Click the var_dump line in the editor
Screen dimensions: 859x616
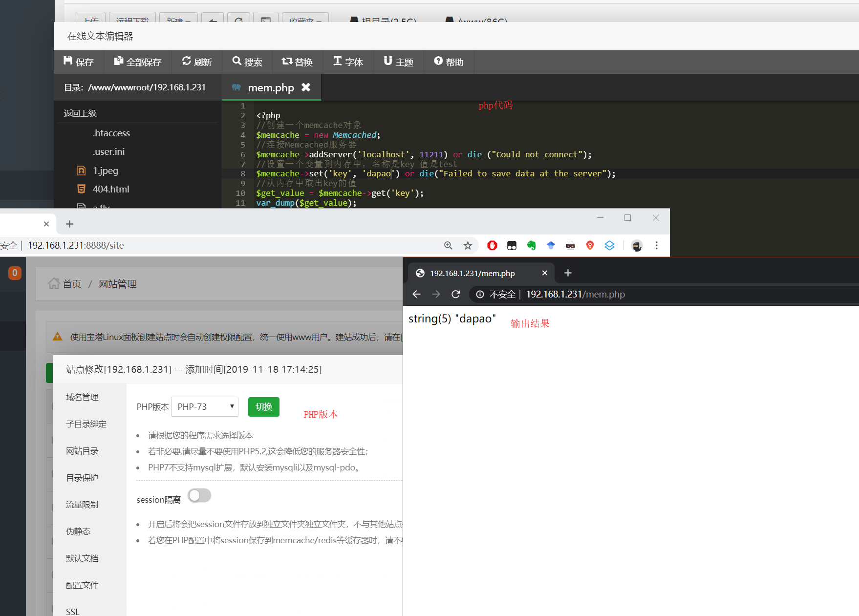point(306,203)
